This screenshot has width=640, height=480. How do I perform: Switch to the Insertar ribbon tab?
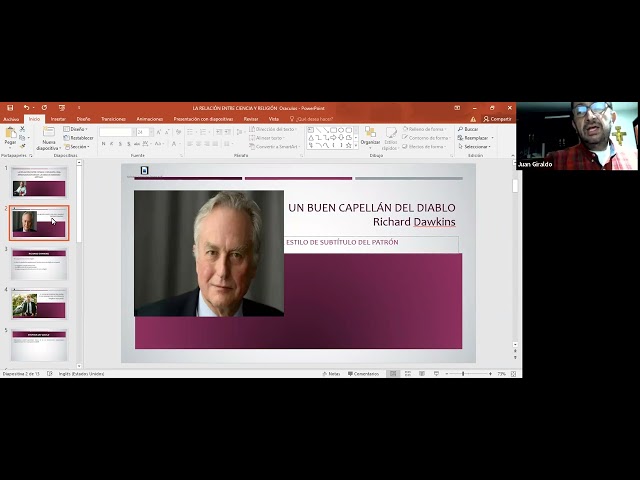[58, 119]
